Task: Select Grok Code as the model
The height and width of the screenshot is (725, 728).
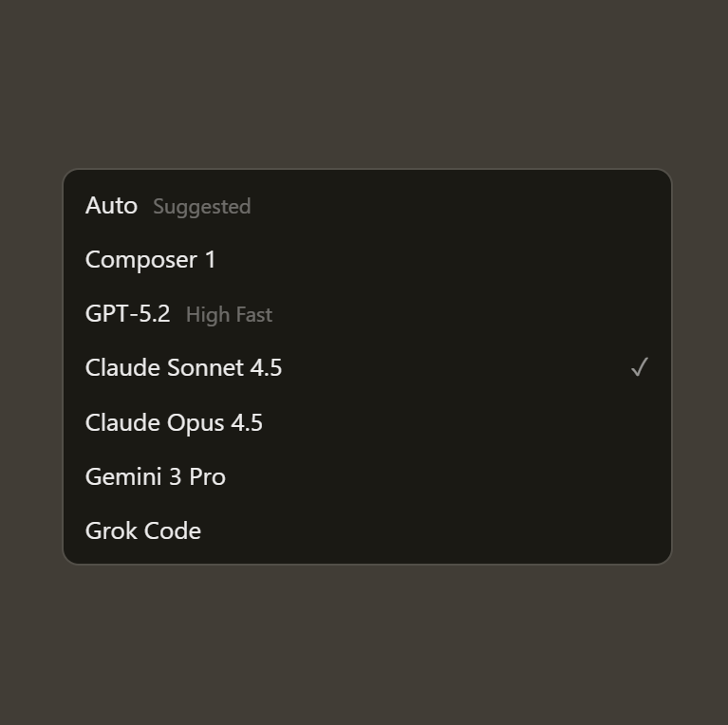Action: point(142,530)
